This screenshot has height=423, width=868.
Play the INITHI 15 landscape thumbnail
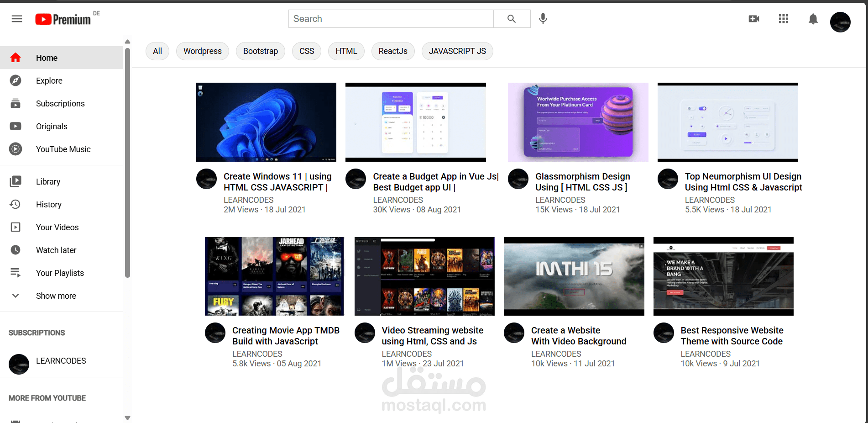click(x=574, y=276)
